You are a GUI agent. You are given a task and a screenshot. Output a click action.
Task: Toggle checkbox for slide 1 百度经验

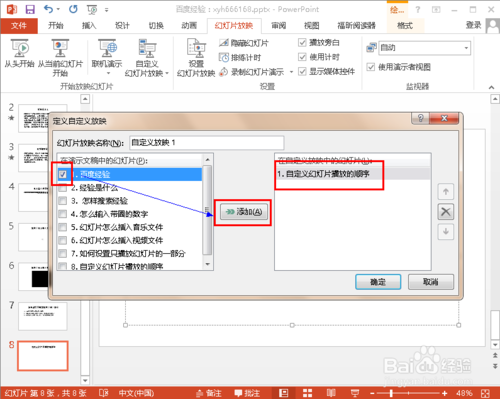click(62, 174)
